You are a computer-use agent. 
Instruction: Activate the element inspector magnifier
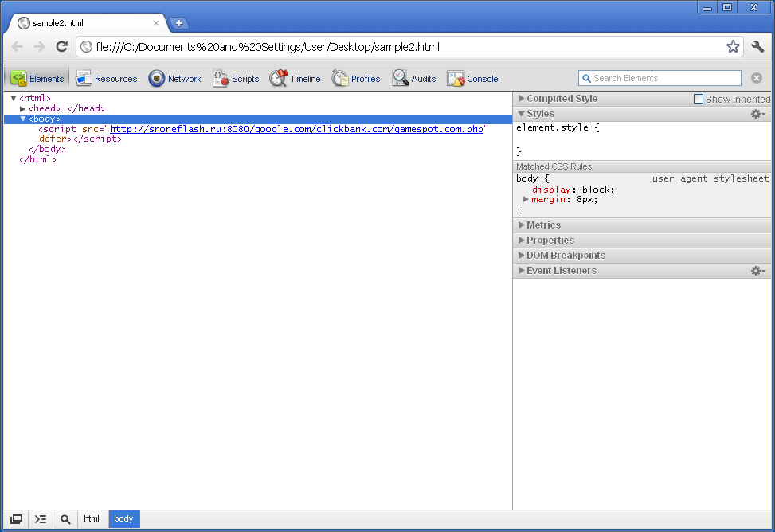[x=65, y=519]
